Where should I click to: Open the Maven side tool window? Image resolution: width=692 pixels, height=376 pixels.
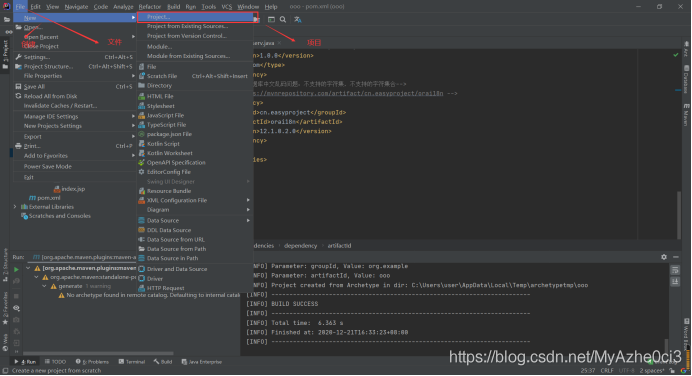(686, 115)
